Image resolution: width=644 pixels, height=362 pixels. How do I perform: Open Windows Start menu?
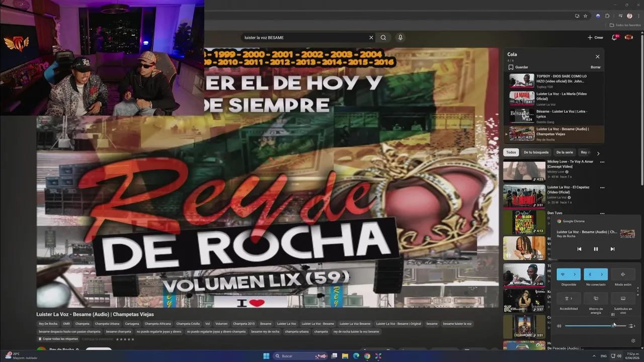[x=266, y=356]
